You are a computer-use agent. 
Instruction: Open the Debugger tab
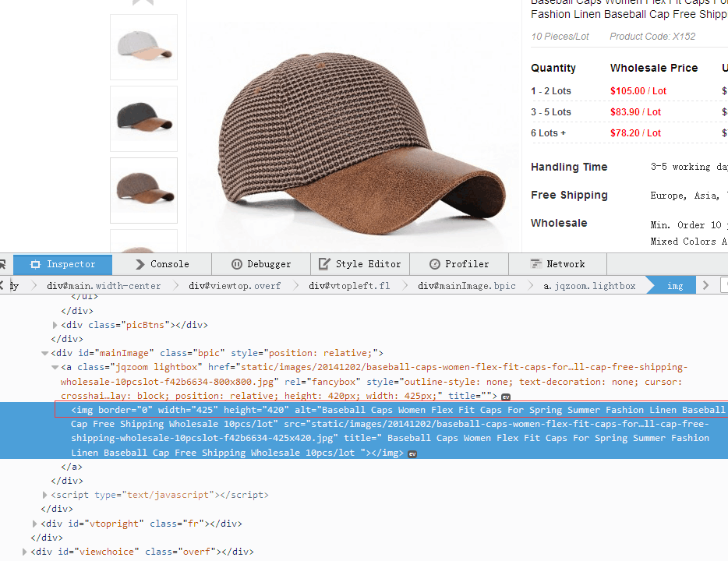[x=261, y=264]
